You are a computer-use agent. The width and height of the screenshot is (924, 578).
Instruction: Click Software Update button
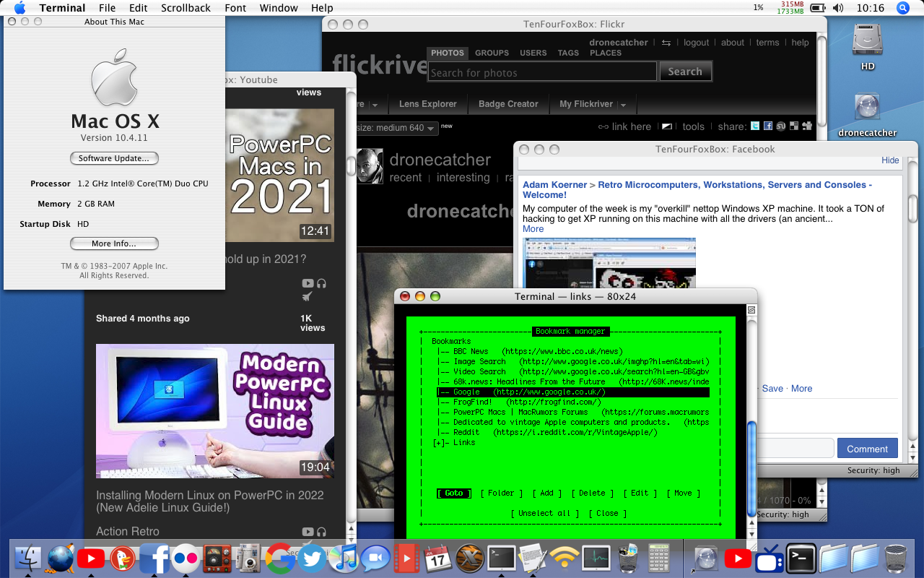coord(114,158)
